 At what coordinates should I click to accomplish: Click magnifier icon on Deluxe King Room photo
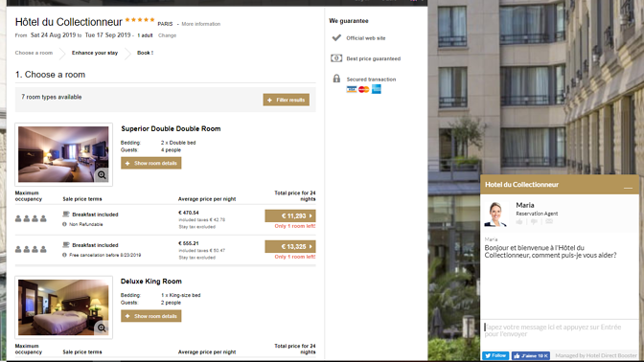(x=102, y=328)
